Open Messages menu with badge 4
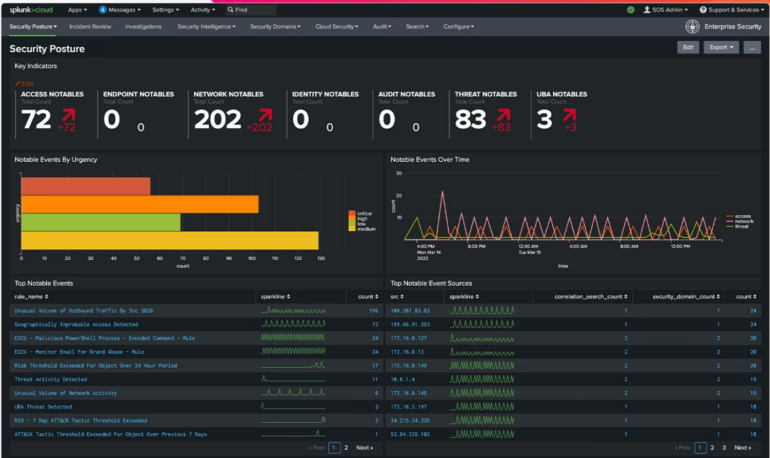The image size is (770, 458). [119, 10]
